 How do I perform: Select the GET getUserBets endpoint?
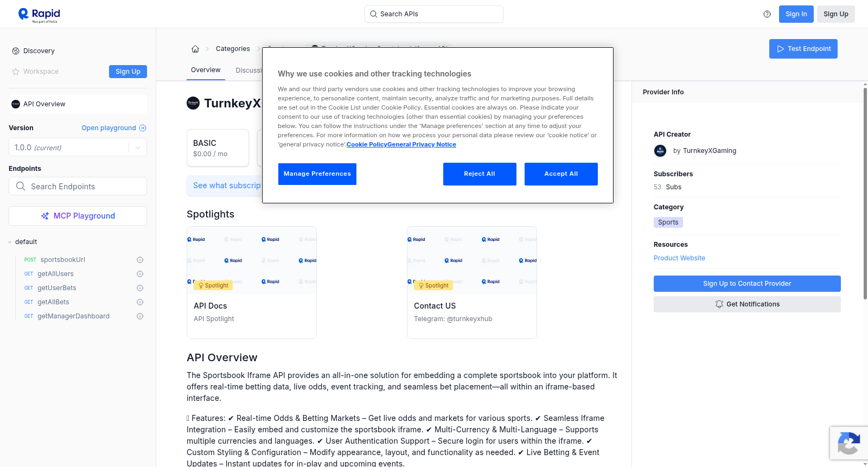(50, 288)
